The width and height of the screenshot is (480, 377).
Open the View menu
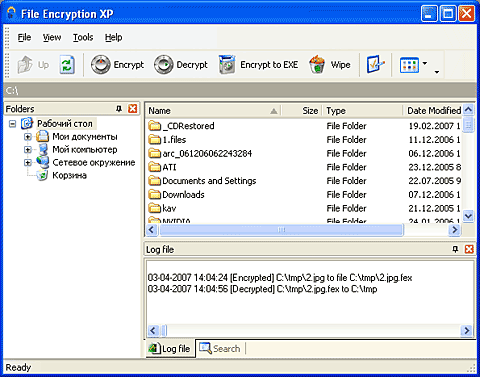(52, 37)
